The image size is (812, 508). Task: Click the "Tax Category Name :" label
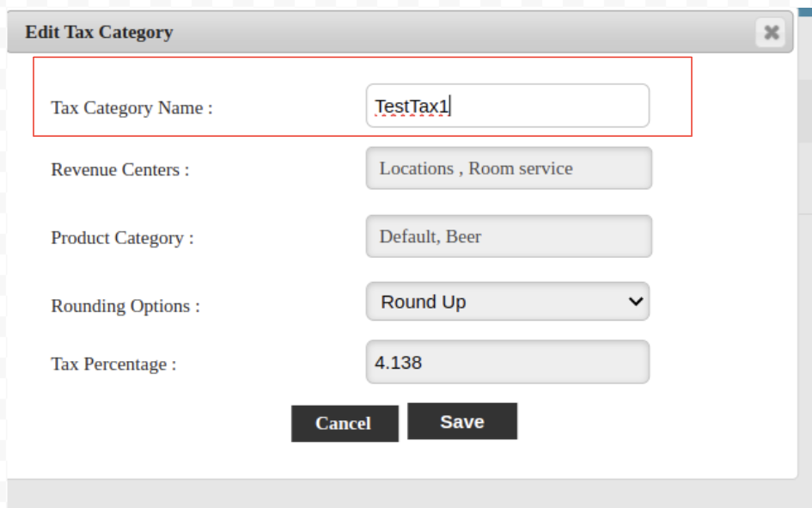pos(131,108)
